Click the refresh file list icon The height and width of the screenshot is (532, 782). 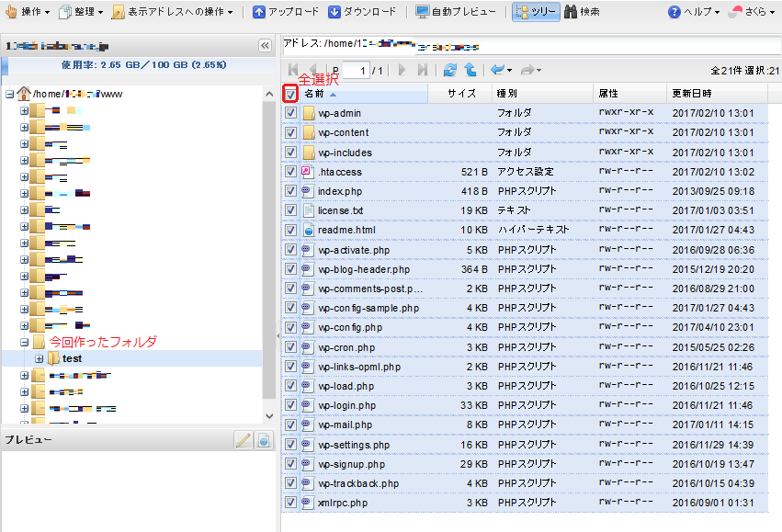pyautogui.click(x=449, y=70)
